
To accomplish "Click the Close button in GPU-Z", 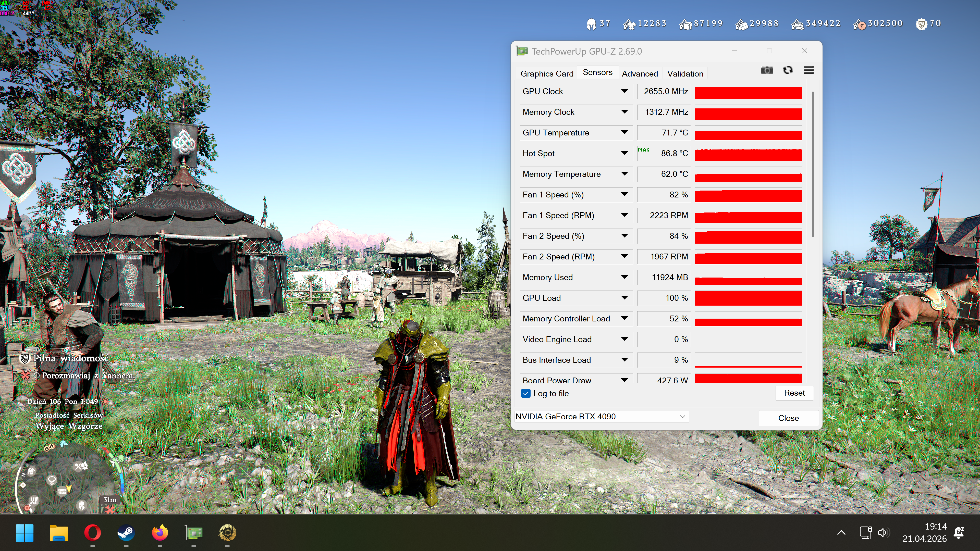I will tap(788, 418).
